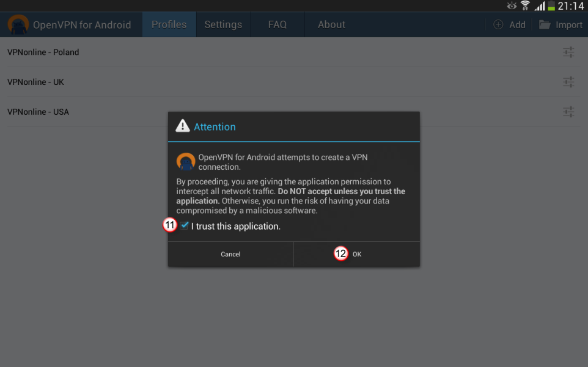Open the FAQ tab
The width and height of the screenshot is (588, 367).
(x=277, y=24)
